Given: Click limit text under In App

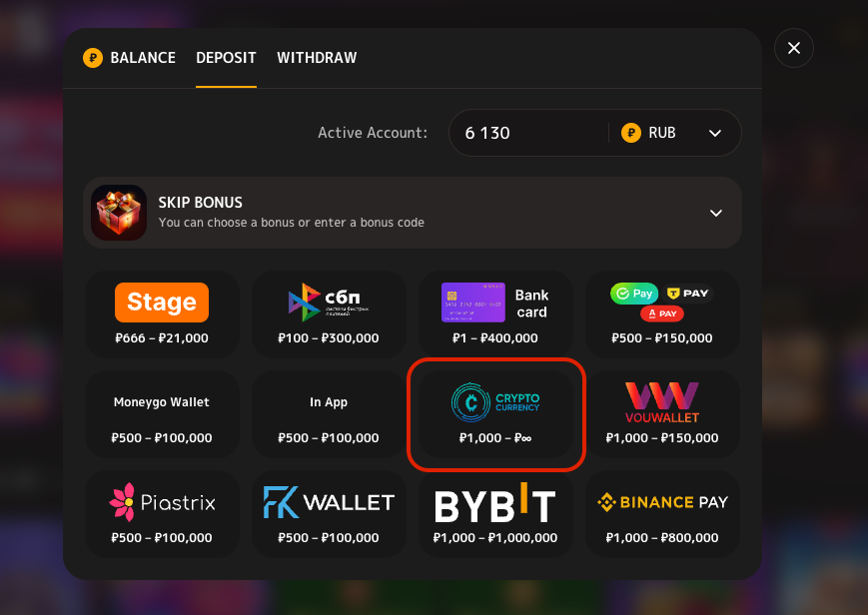Looking at the screenshot, I should coord(329,438).
